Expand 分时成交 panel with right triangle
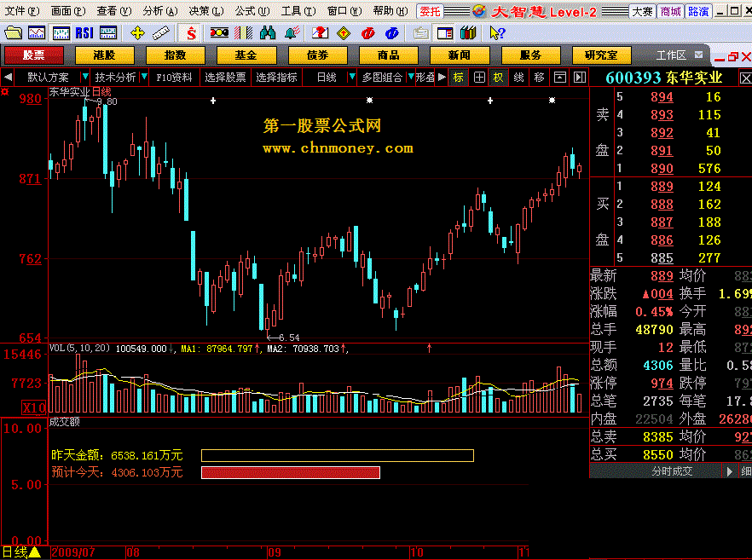 (x=730, y=471)
